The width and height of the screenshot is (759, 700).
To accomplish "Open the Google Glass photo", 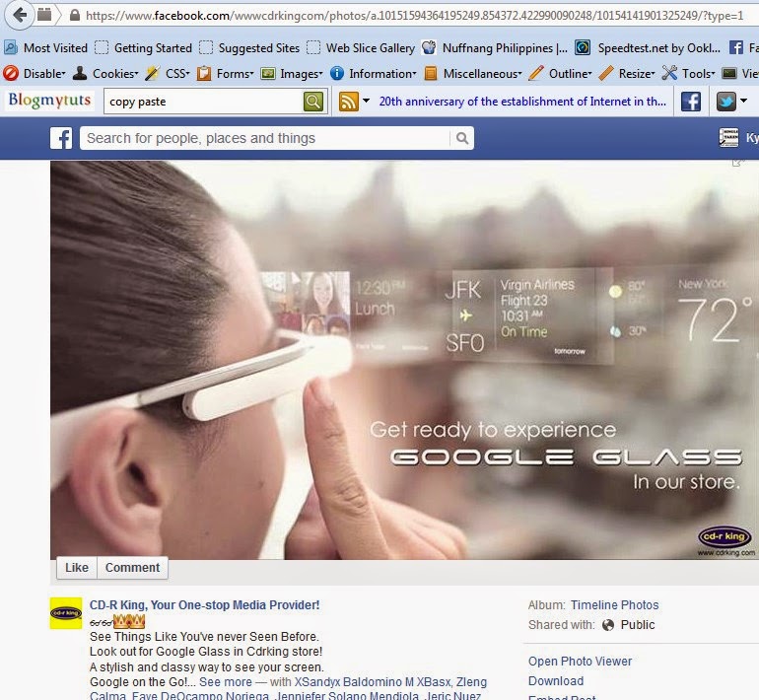I will tap(405, 360).
